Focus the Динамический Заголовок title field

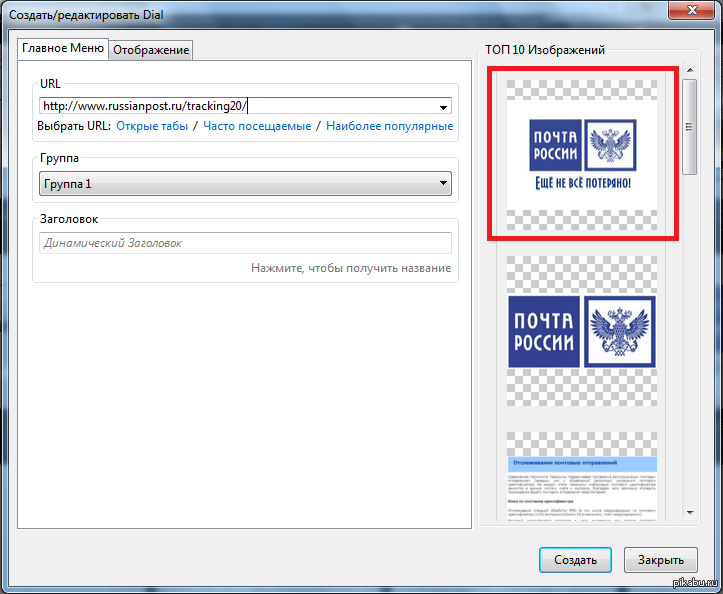point(245,243)
